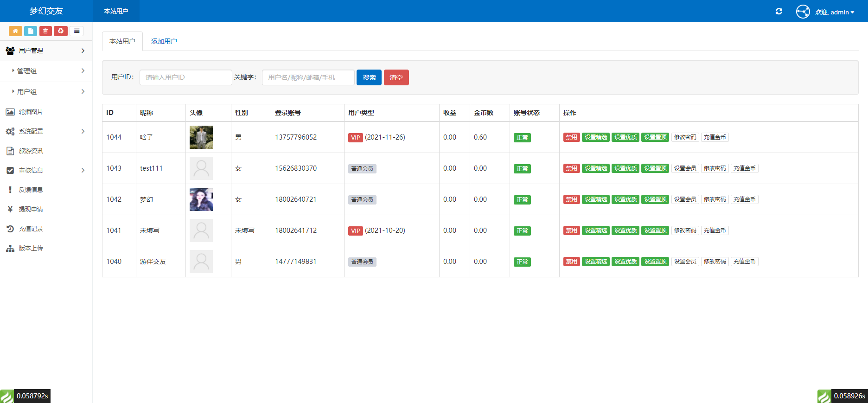Click the 搜索 search button
The height and width of the screenshot is (403, 868).
(369, 77)
